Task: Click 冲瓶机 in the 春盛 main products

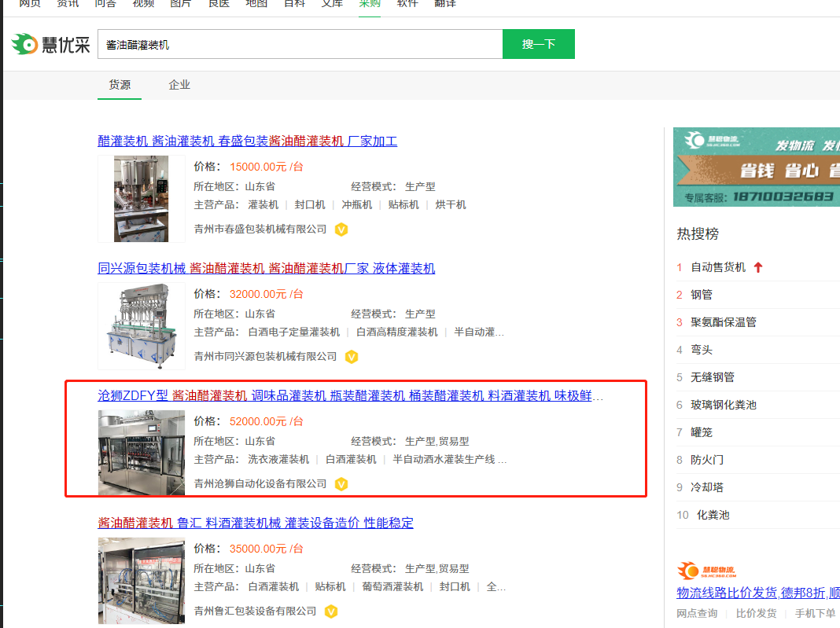Action: (x=357, y=205)
